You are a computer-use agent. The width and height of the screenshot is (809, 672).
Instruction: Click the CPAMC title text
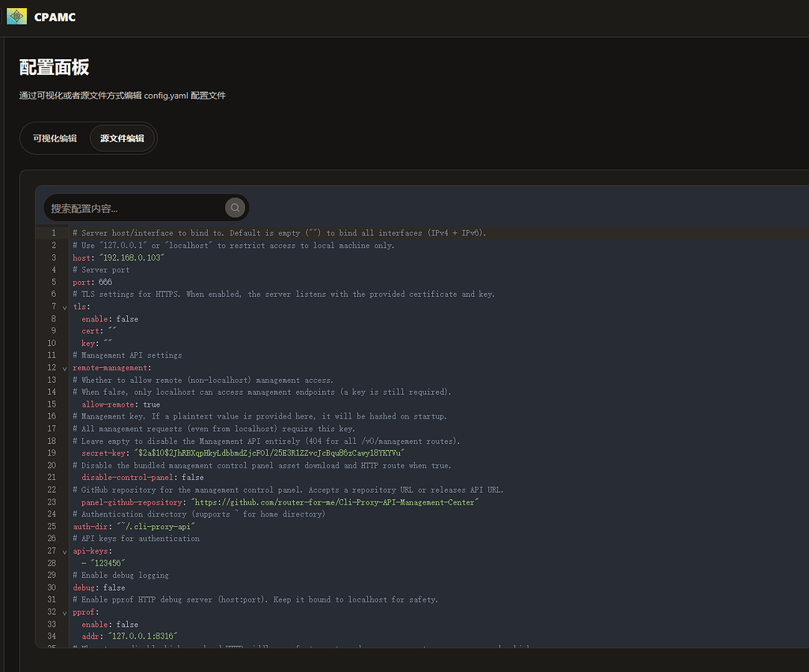coord(55,17)
